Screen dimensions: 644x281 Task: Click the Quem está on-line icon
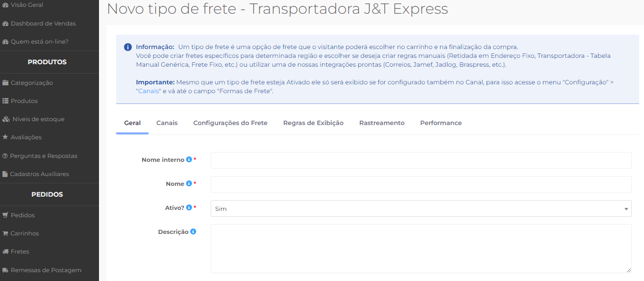tap(5, 42)
